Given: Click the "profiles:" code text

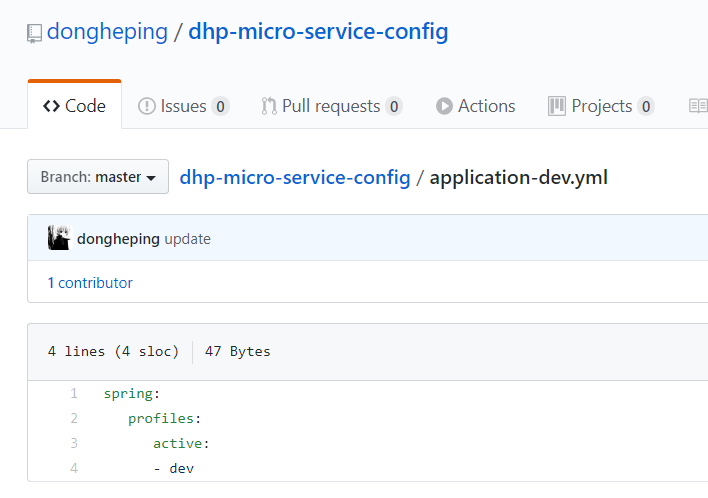Looking at the screenshot, I should [x=164, y=419].
